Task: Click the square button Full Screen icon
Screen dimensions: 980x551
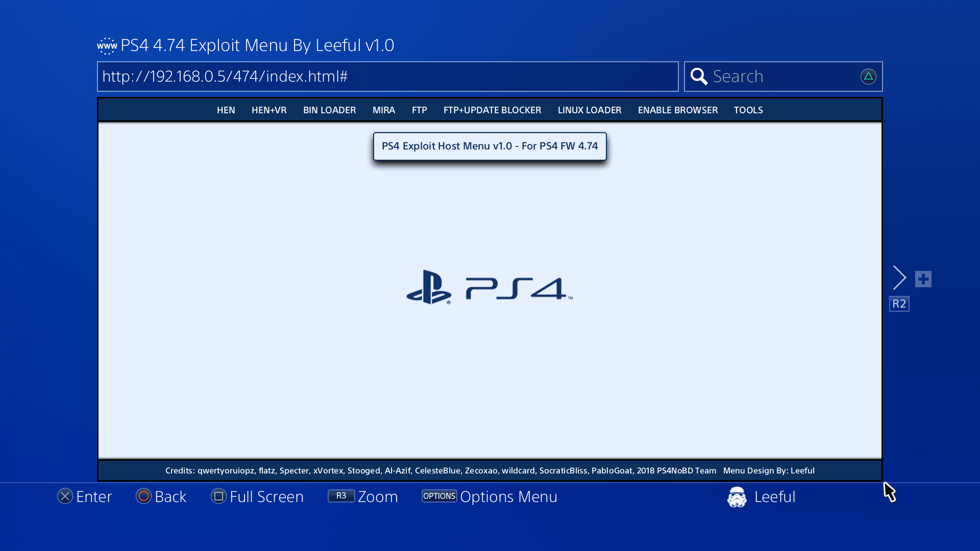Action: coord(218,496)
